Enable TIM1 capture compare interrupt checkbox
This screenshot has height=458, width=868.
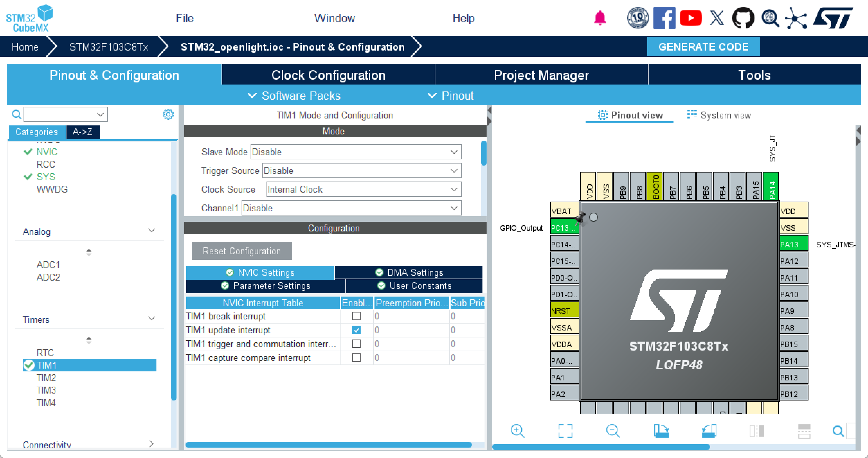pos(356,358)
